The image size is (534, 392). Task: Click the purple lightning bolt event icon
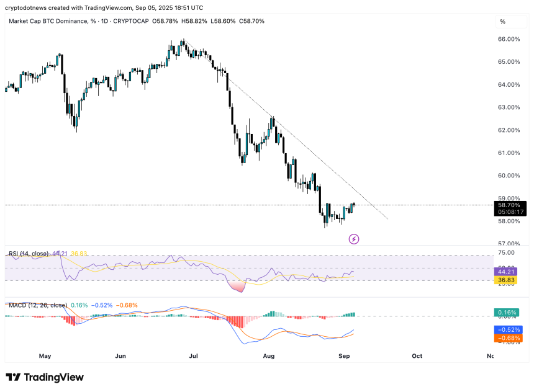(353, 238)
